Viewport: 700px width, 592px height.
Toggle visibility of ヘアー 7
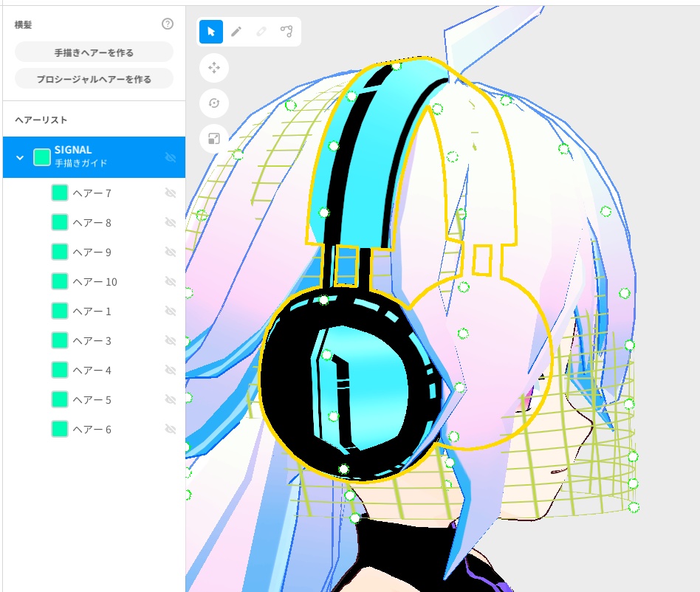[x=171, y=193]
